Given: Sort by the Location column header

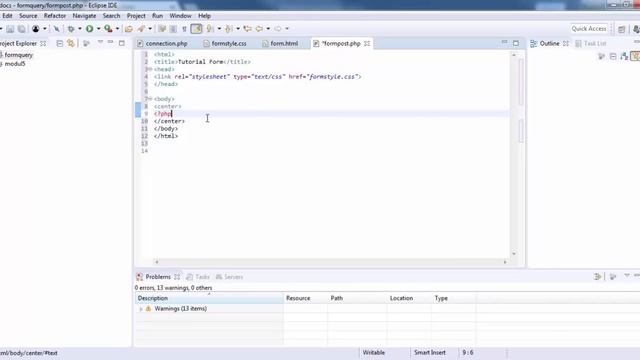Looking at the screenshot, I should coord(409,298).
